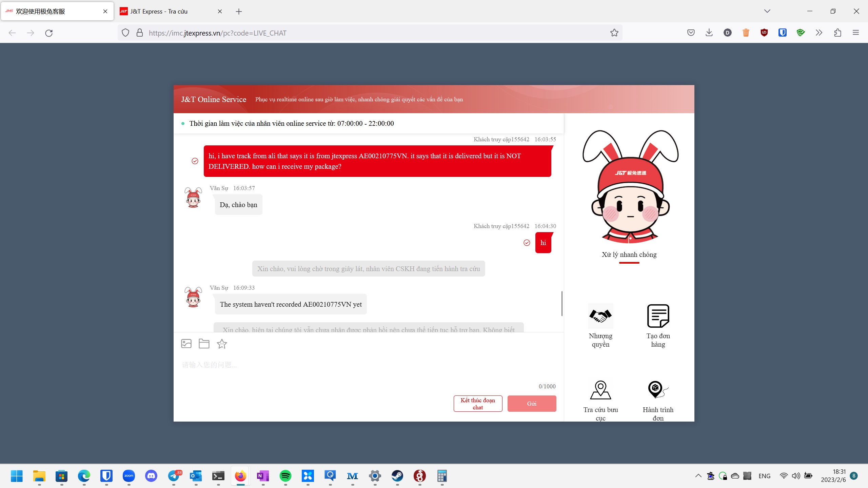Click the browser reload button
This screenshot has width=868, height=488.
(x=49, y=33)
